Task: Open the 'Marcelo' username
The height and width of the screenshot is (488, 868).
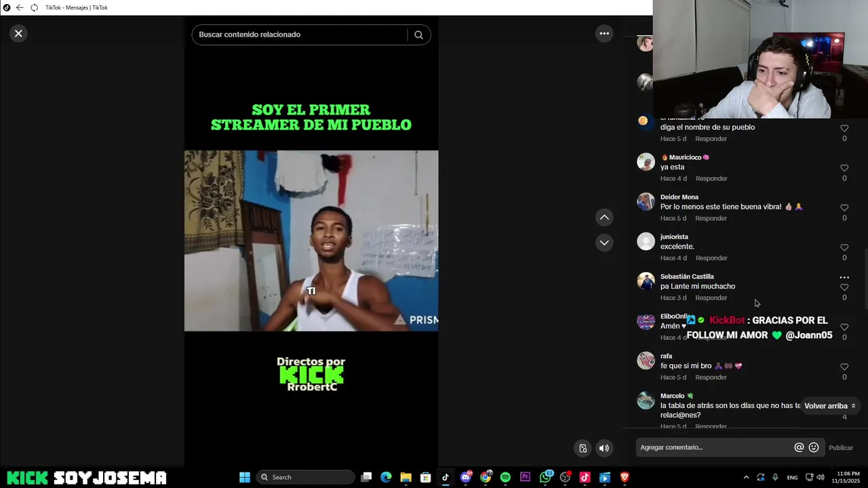Action: point(673,396)
